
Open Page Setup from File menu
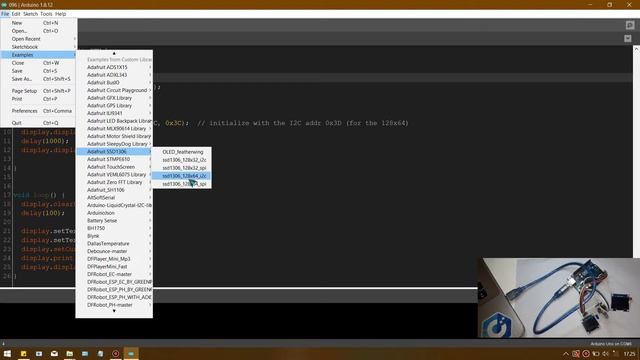pos(38,91)
